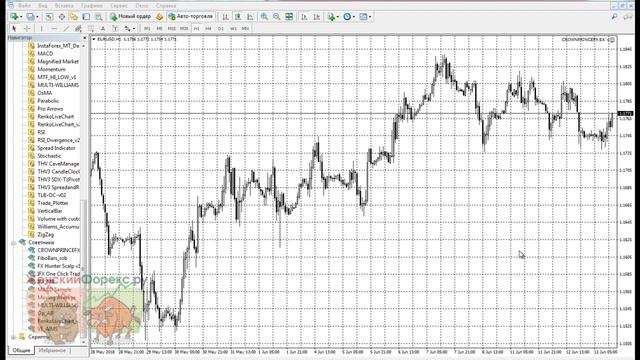
Task: Open the Графики menu
Action: pyautogui.click(x=92, y=6)
